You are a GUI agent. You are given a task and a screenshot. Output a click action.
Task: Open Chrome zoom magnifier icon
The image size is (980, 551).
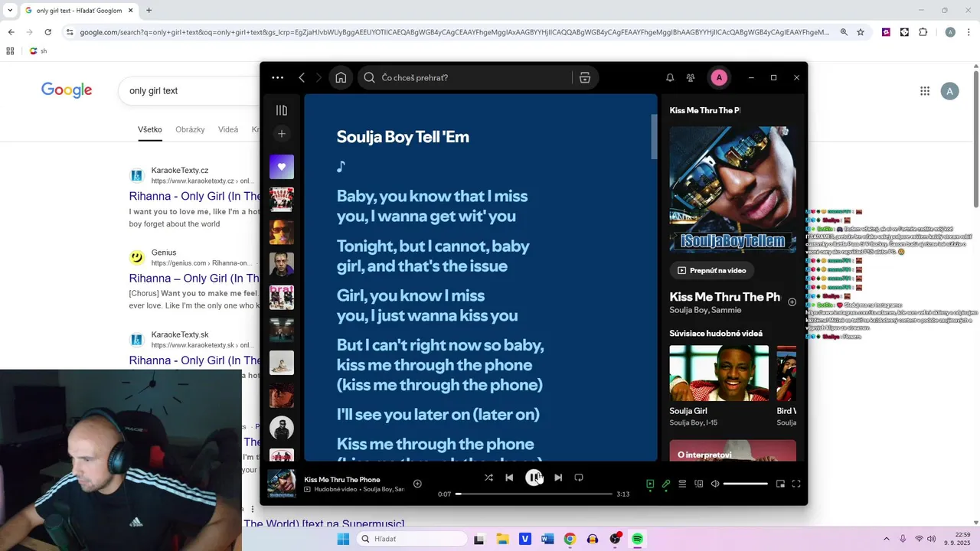(x=844, y=32)
